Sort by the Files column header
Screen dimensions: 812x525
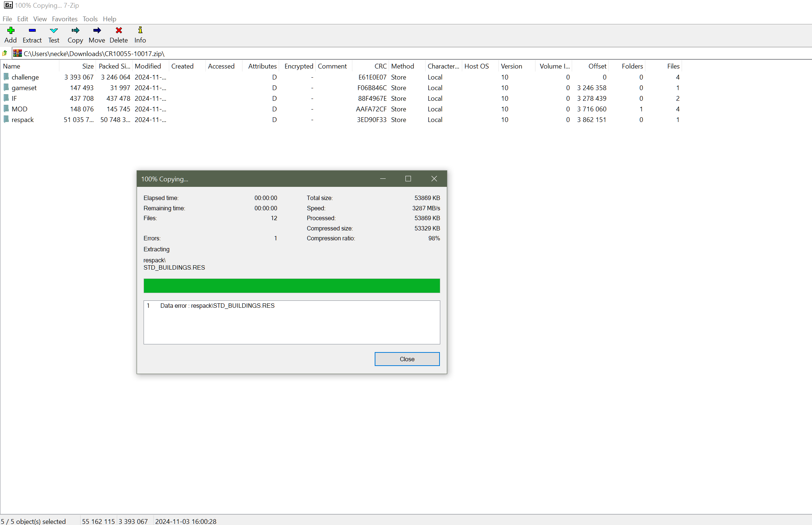[x=663, y=66]
